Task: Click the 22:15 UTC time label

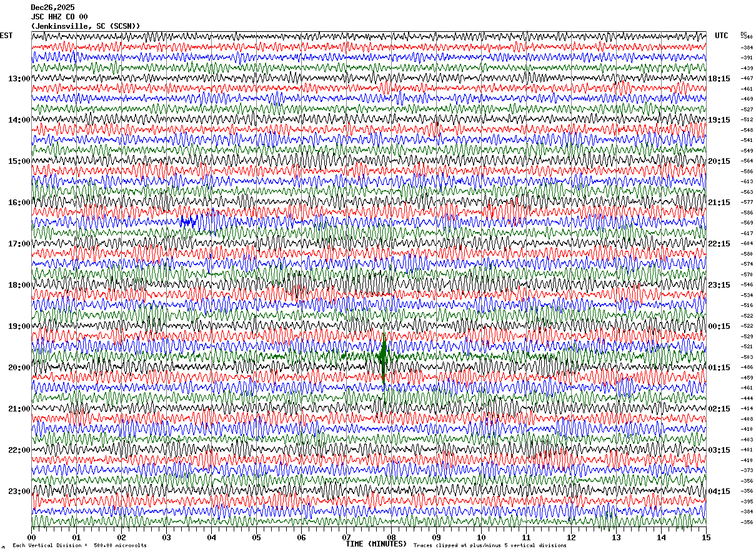Action: pyautogui.click(x=719, y=244)
